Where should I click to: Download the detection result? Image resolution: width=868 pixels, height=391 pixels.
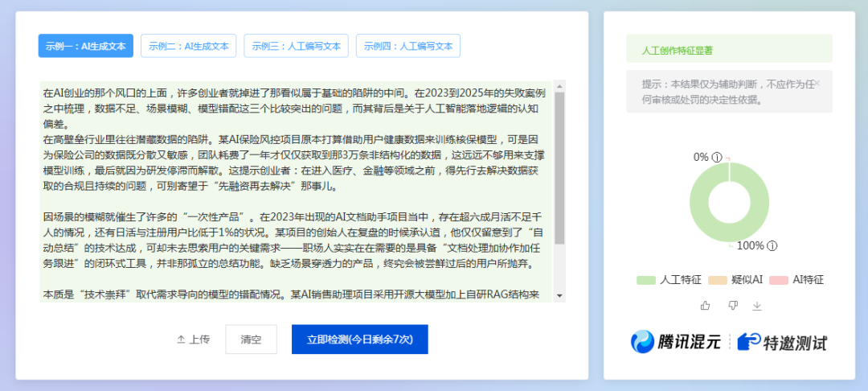pos(756,306)
